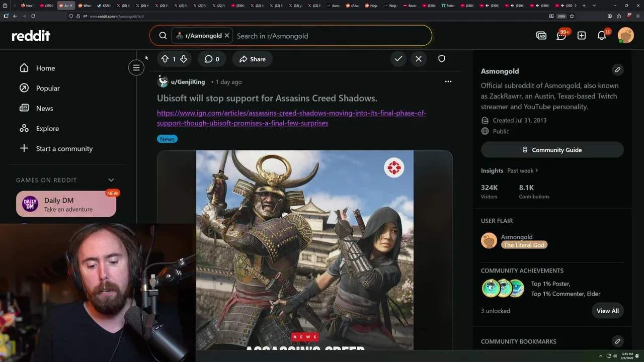Image resolution: width=644 pixels, height=362 pixels.
Task: Open the Reddit advertise AD icon
Action: click(541, 36)
